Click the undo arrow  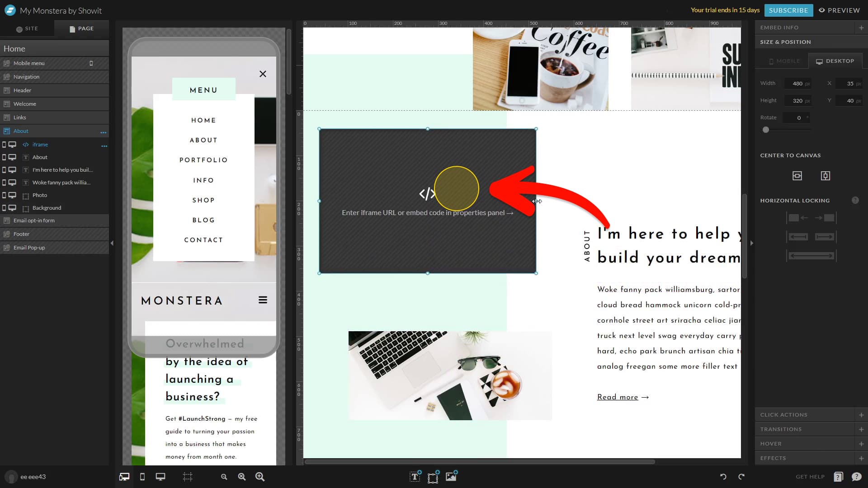point(723,477)
